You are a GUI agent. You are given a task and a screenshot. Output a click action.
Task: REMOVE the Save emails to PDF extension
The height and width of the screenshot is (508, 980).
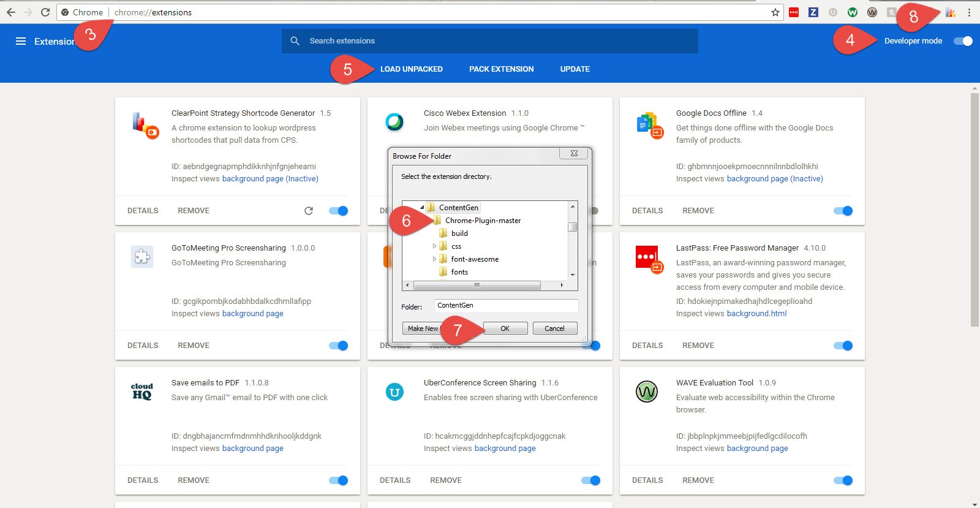coord(194,480)
